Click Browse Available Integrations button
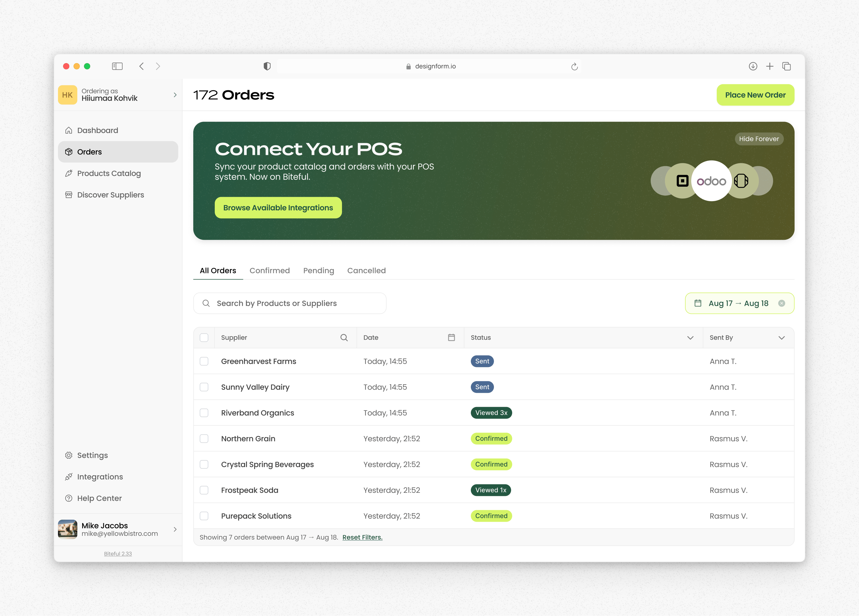This screenshot has width=859, height=616. click(x=278, y=208)
